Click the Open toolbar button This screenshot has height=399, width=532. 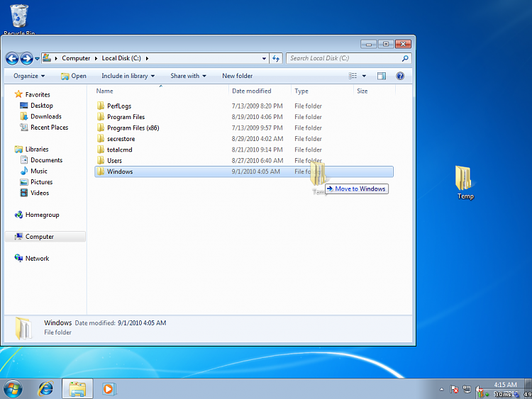tap(74, 76)
